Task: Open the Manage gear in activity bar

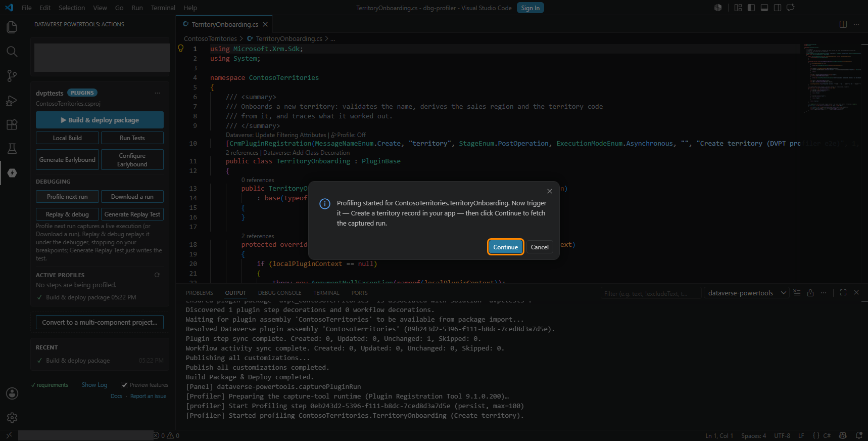Action: [12, 418]
